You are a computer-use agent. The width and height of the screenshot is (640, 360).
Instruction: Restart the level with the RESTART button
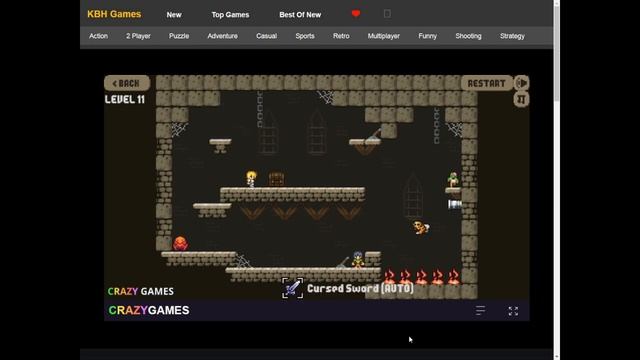point(487,83)
